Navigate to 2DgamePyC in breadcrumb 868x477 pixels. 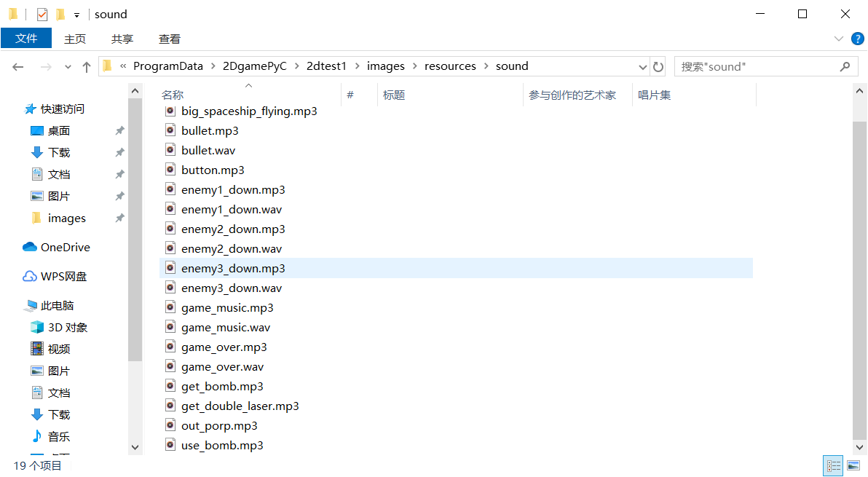tap(255, 66)
